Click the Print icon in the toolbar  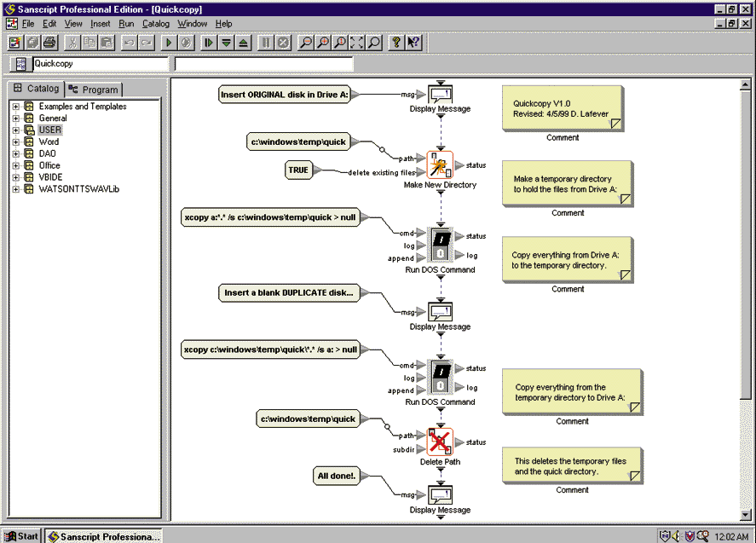tap(49, 42)
